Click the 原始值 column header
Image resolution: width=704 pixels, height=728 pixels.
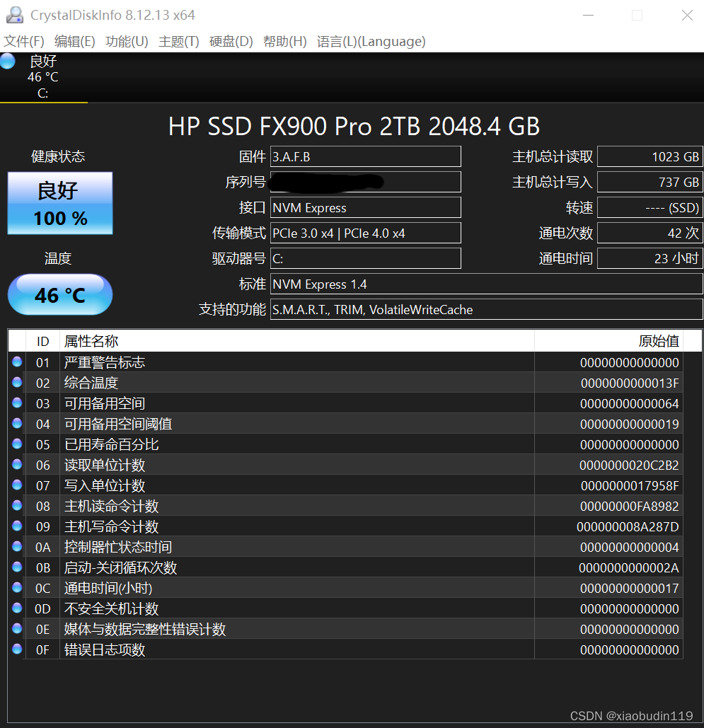(608, 341)
